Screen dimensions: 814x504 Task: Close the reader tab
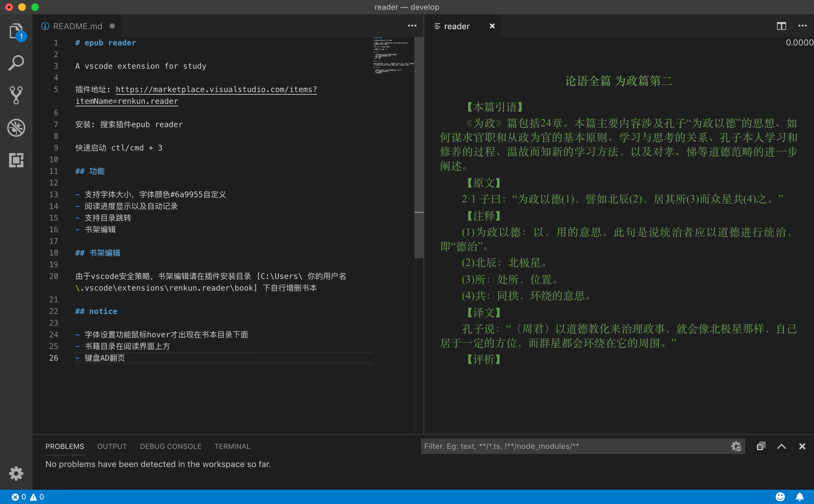pos(492,26)
